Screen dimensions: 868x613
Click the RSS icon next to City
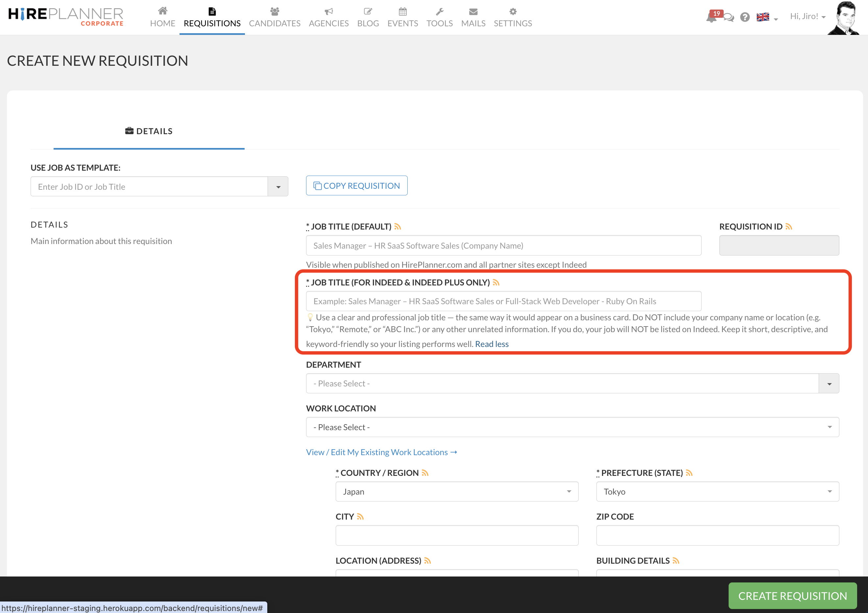tap(360, 517)
